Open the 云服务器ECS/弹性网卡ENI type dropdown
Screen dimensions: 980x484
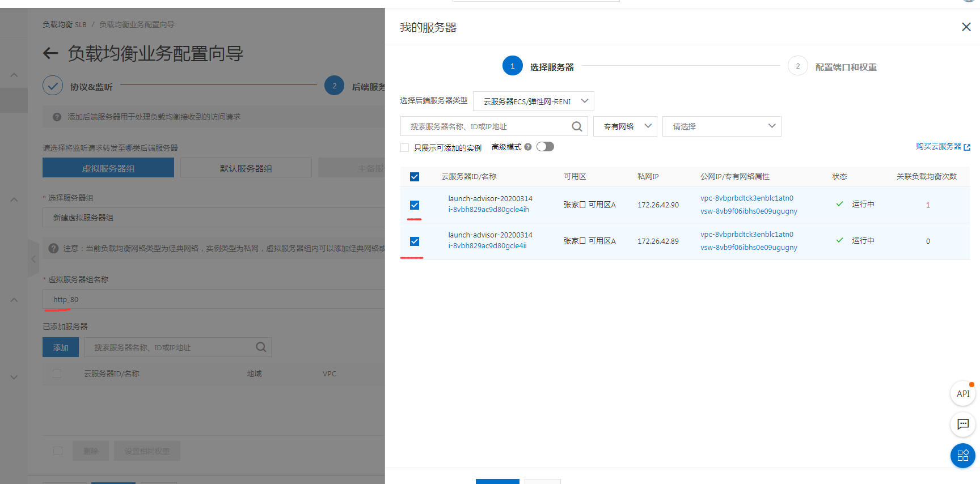(x=534, y=101)
